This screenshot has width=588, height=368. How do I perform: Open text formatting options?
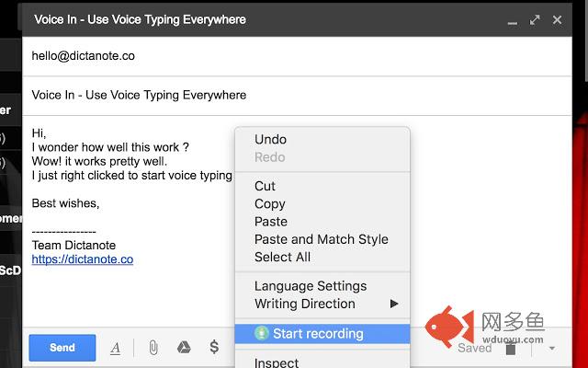[x=116, y=348]
